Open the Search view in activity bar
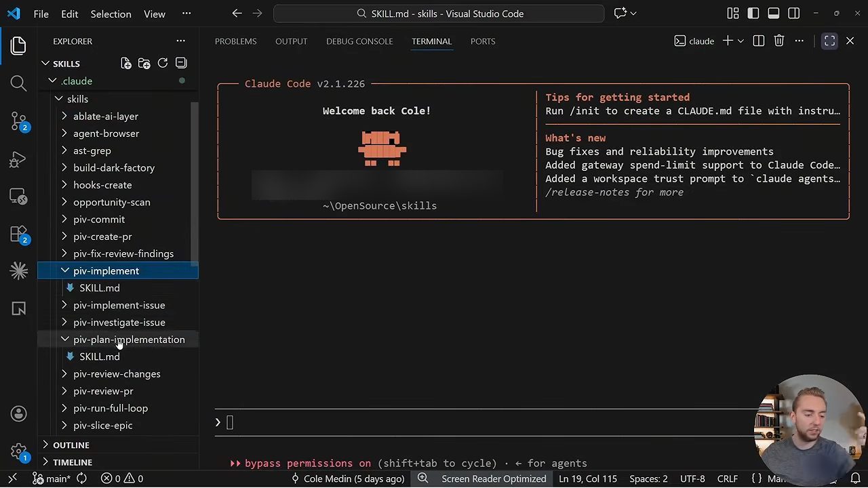 point(18,83)
